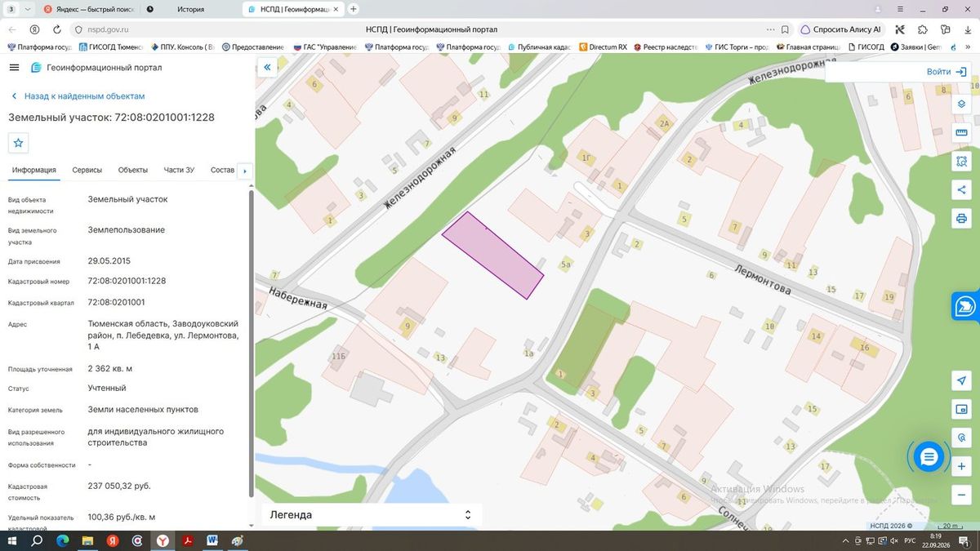The image size is (980, 551).
Task: Click the Спросить Алису AI button
Action: 840,29
